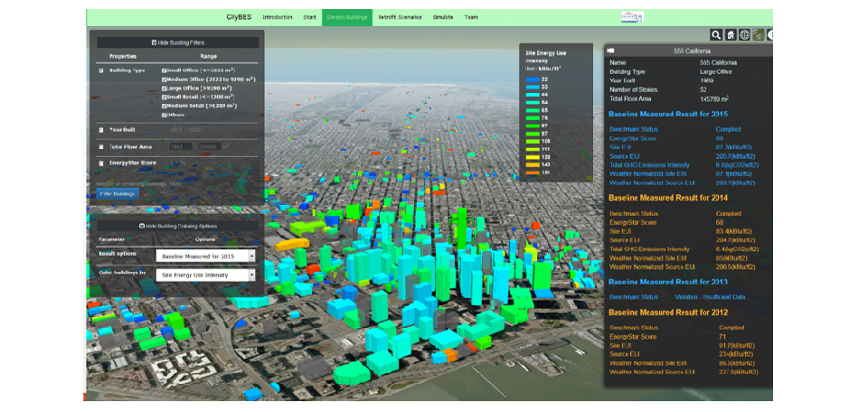This screenshot has width=868, height=412.
Task: Go to the Introduction tab
Action: (277, 17)
